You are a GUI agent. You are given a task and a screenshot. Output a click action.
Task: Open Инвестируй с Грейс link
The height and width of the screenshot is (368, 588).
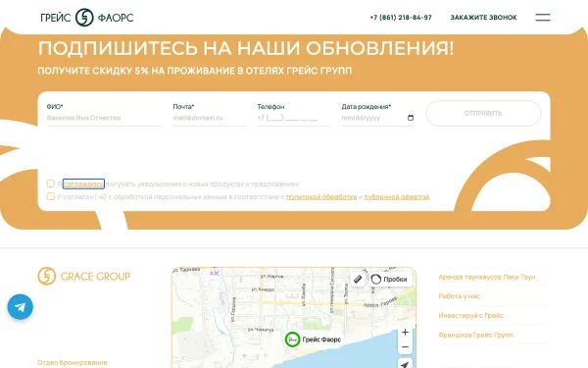click(x=471, y=316)
